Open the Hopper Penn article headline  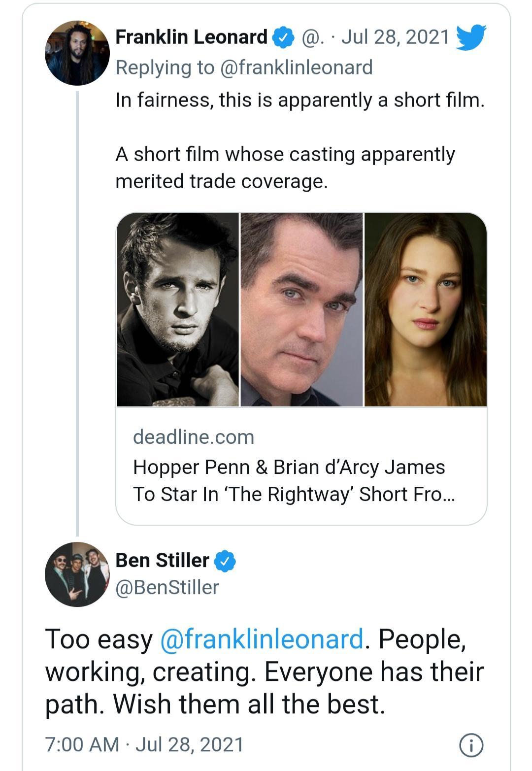(x=294, y=480)
